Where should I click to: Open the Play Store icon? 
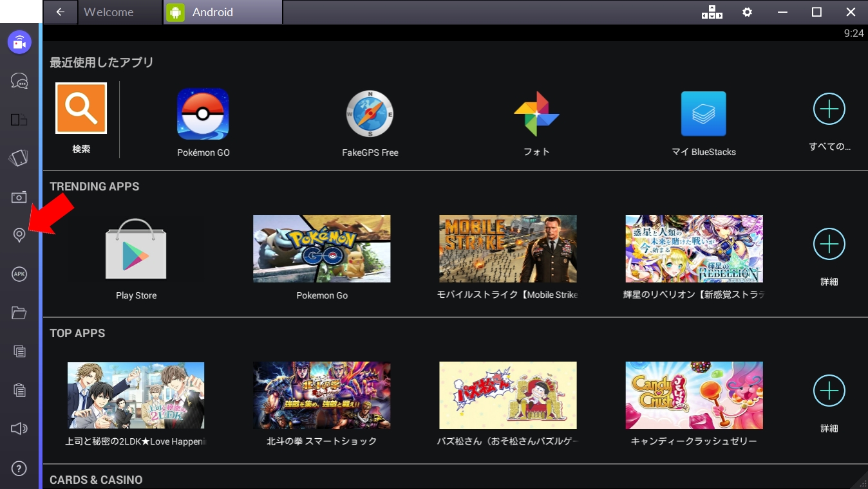136,249
